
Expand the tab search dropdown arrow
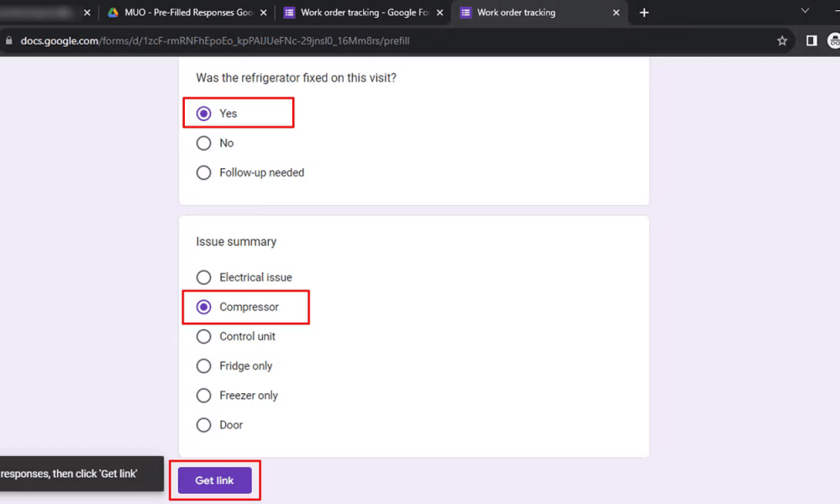pyautogui.click(x=805, y=11)
